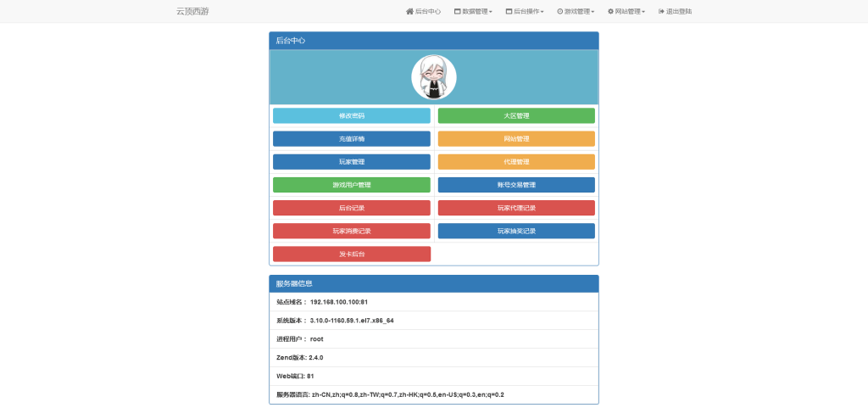Image resolution: width=868 pixels, height=419 pixels.
Task: Select the 充值详情 button
Action: [x=351, y=138]
